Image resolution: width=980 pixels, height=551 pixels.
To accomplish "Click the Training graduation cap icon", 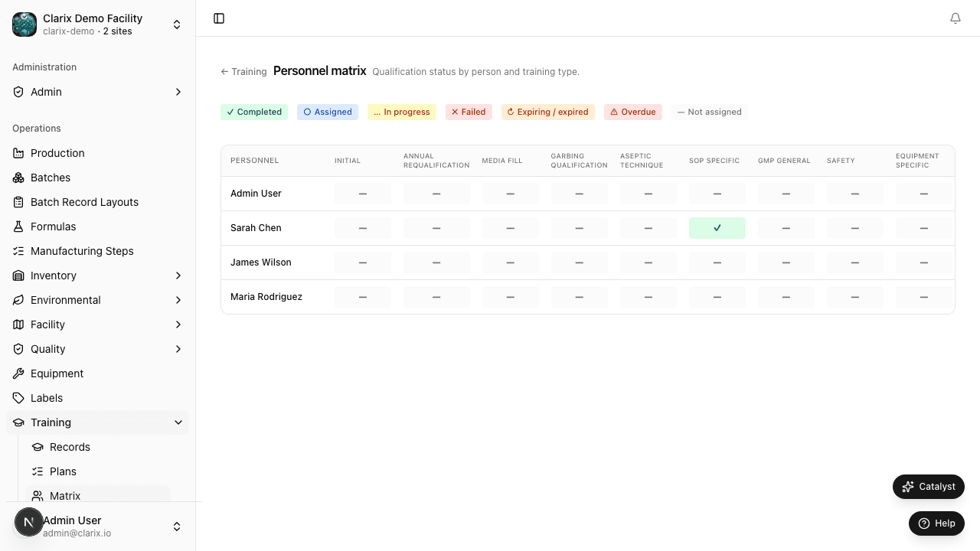I will [x=18, y=422].
